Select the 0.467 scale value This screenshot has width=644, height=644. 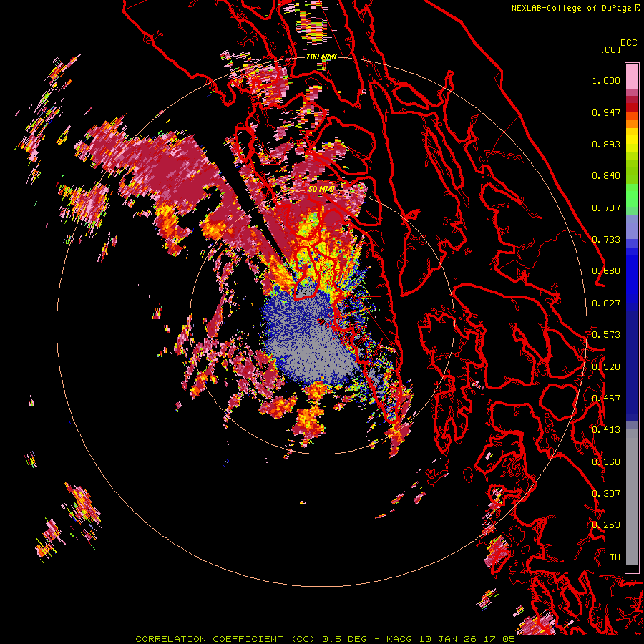(606, 399)
